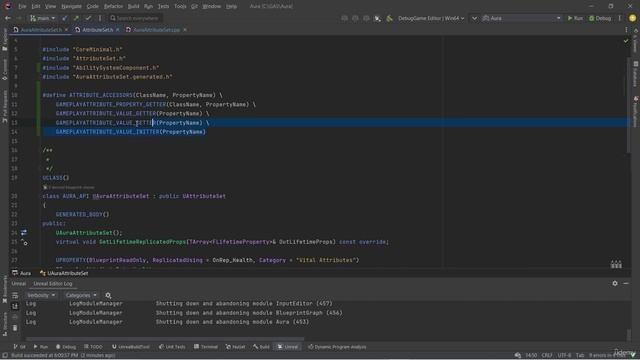Open the Git tool window
Screen dimensions: 640x360
19,347
